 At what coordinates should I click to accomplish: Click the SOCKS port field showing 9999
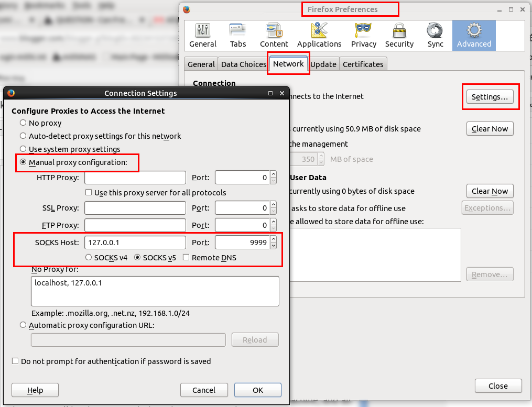(x=243, y=243)
